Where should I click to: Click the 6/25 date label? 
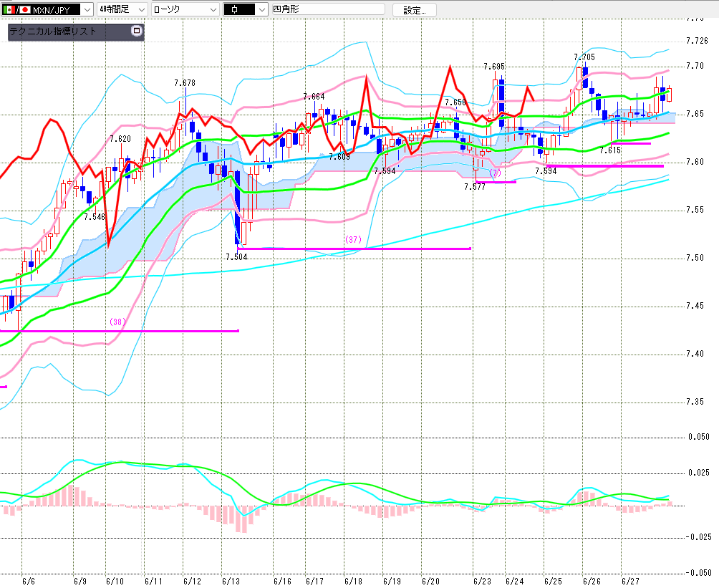553,582
